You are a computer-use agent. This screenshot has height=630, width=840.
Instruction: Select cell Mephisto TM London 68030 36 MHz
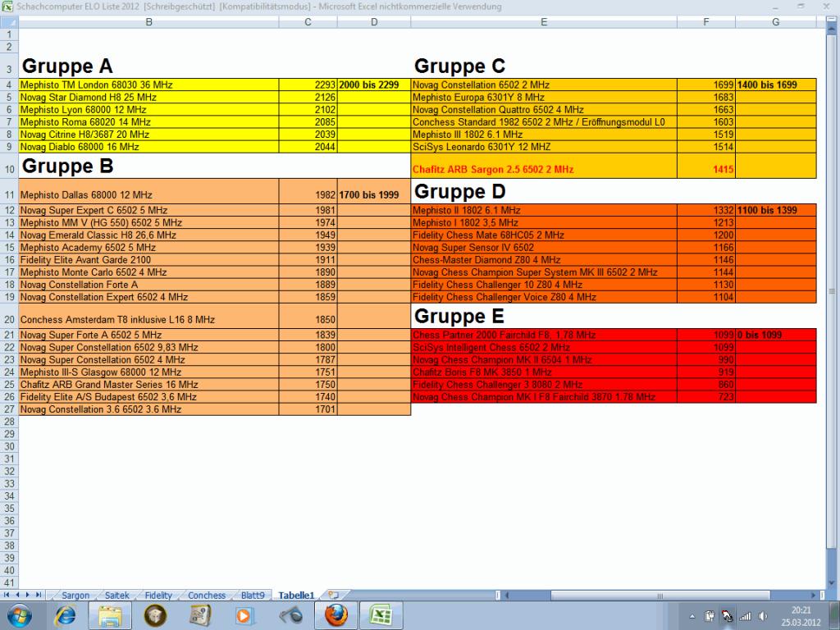(x=149, y=84)
